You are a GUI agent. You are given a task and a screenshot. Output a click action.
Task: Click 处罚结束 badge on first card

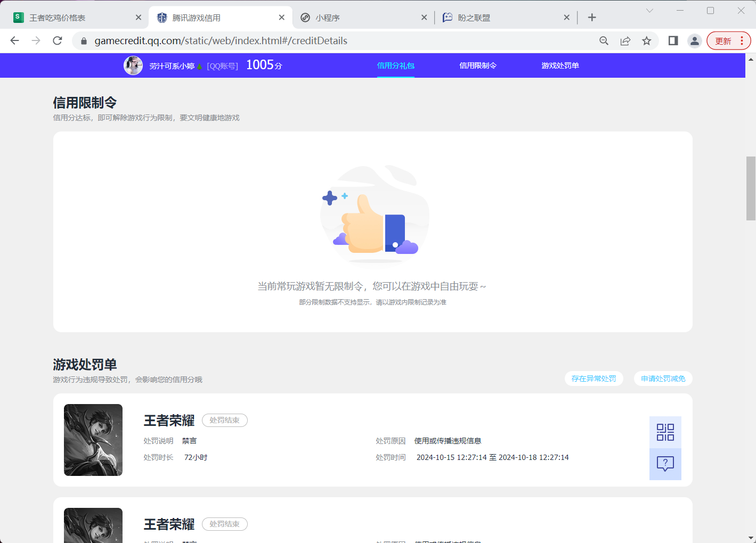click(225, 420)
